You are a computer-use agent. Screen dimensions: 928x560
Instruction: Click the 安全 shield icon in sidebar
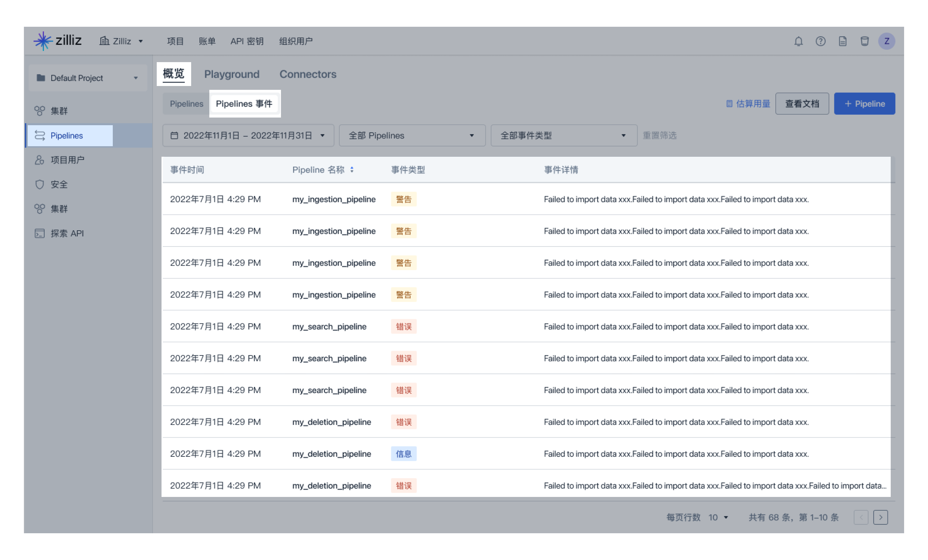click(40, 184)
